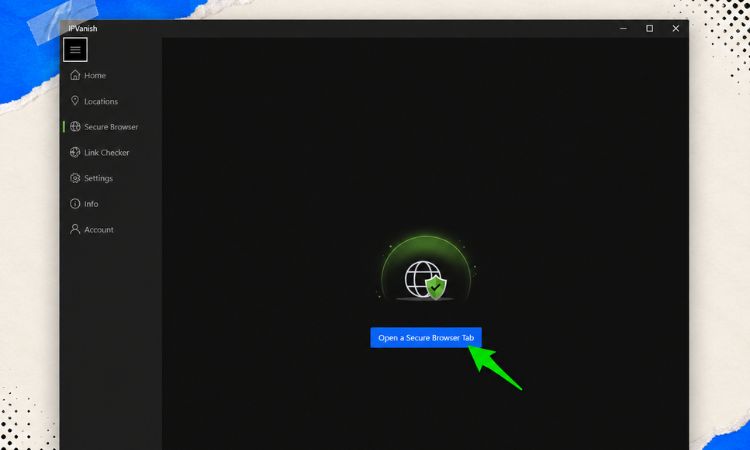Viewport: 750px width, 450px height.
Task: Click the Secure Browser globe icon
Action: point(75,126)
